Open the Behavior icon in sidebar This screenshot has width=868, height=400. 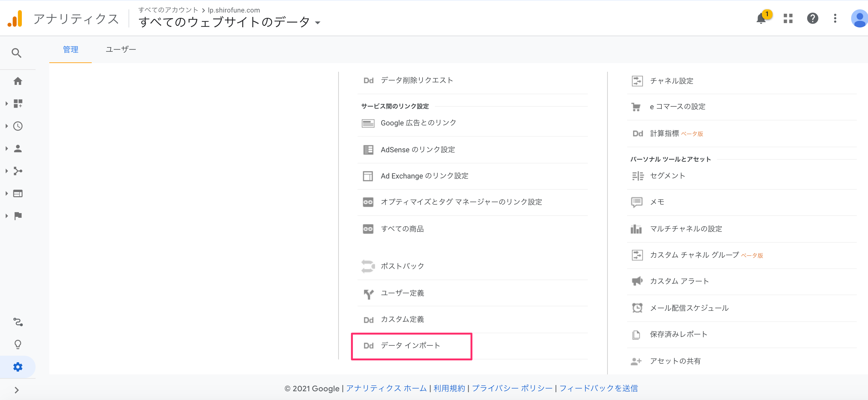(x=18, y=193)
